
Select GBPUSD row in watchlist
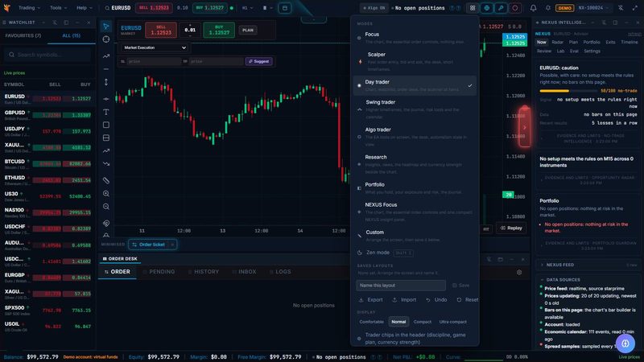[47, 115]
